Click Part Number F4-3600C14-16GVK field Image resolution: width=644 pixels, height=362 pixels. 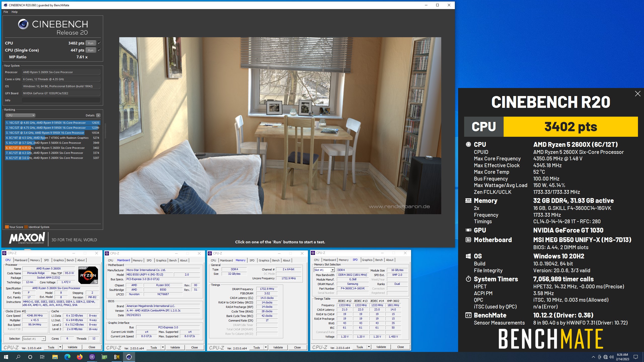(x=353, y=289)
